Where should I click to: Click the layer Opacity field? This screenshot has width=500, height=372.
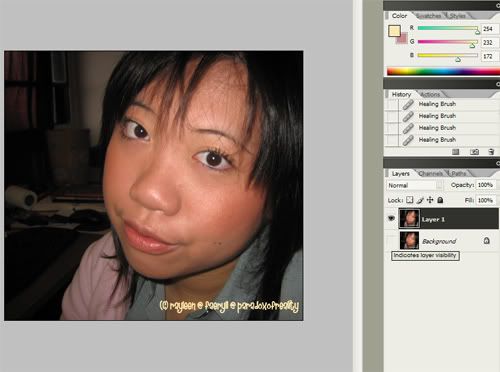click(x=486, y=185)
